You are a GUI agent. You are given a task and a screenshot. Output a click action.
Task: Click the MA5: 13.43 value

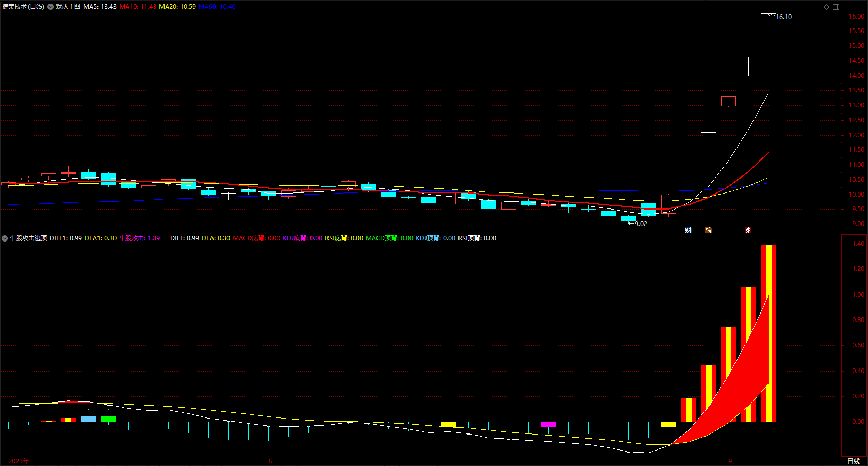click(100, 7)
